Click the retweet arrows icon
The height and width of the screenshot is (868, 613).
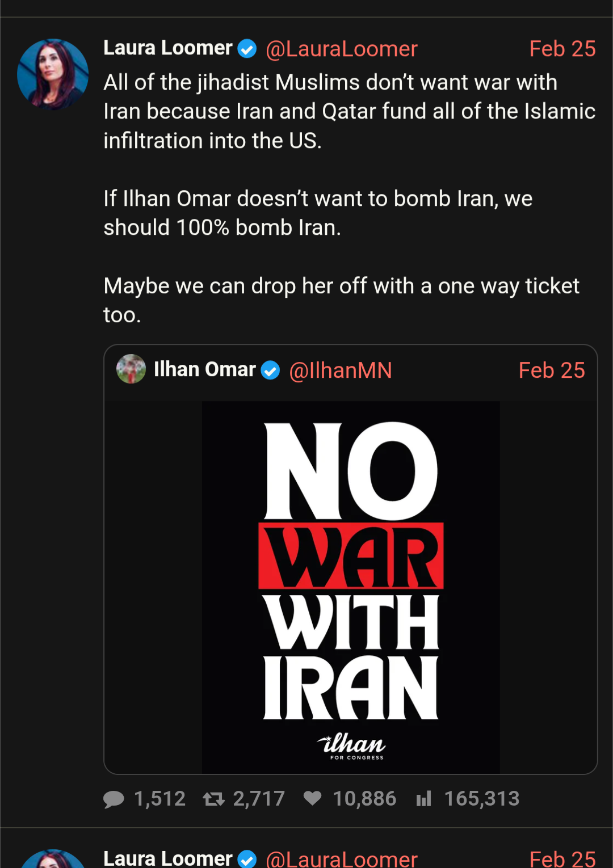tap(214, 799)
